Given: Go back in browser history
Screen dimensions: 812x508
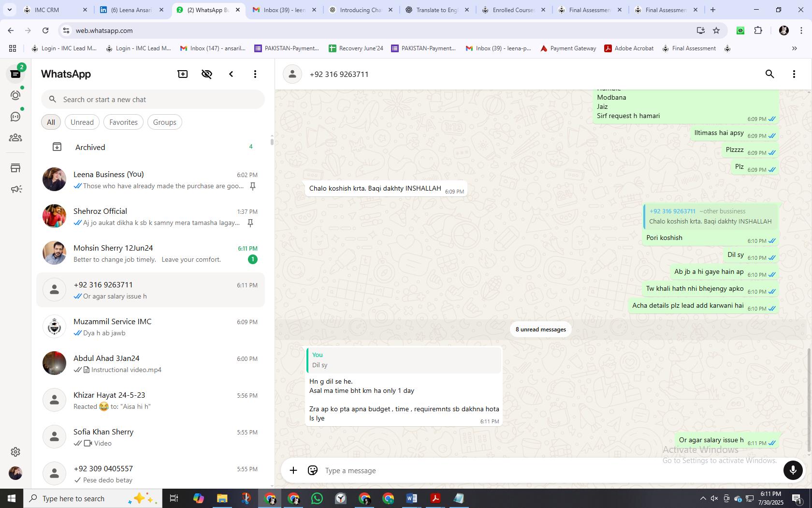Looking at the screenshot, I should 11,30.
